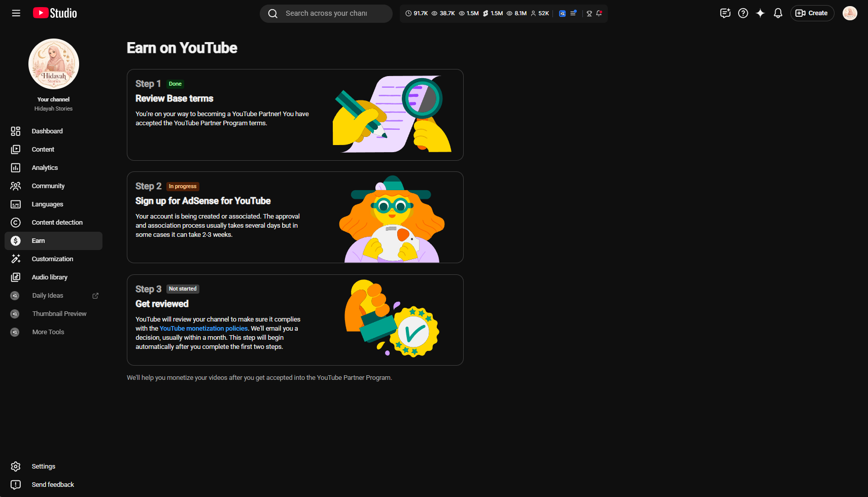This screenshot has height=497, width=868.
Task: Open the comments feedback icon
Action: [x=725, y=13]
